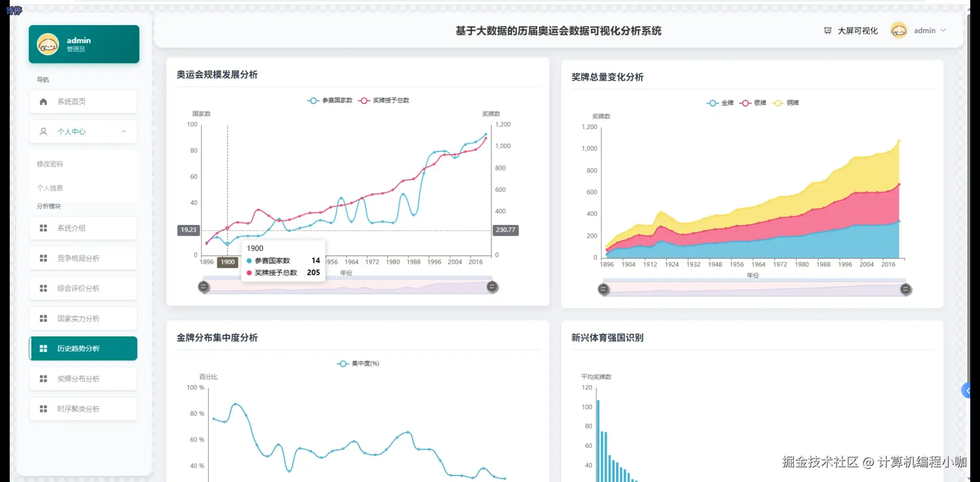Screen dimensions: 980x482
Task: Toggle the 银牌 legend series
Action: (x=752, y=103)
